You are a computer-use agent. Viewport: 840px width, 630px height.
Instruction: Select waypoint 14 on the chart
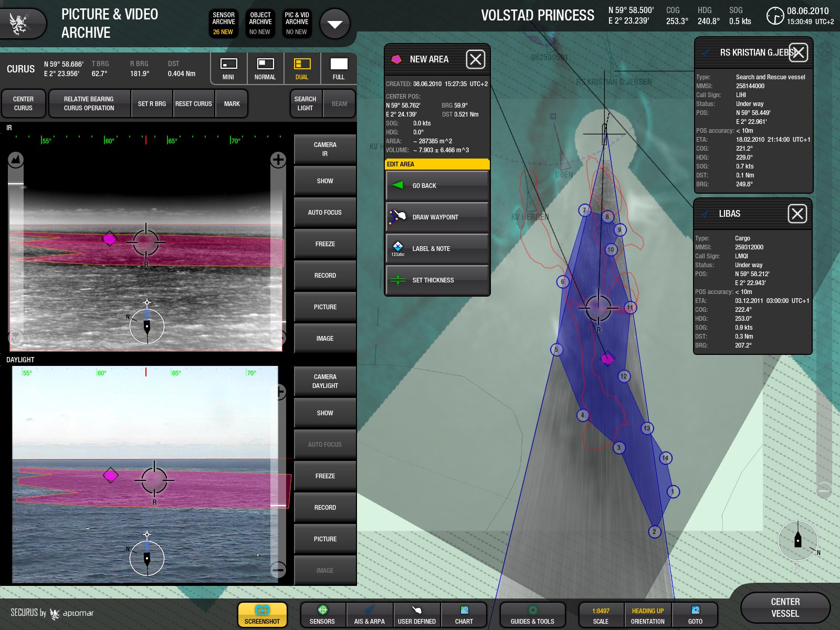click(665, 458)
